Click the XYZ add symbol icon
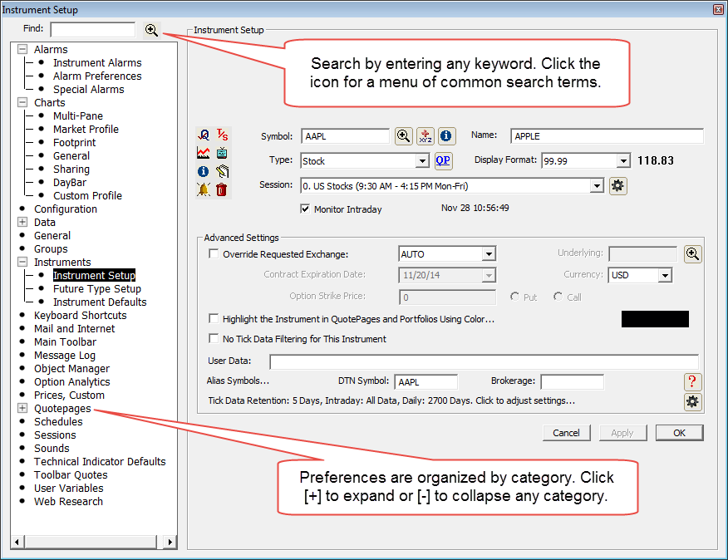The image size is (728, 560). click(425, 136)
